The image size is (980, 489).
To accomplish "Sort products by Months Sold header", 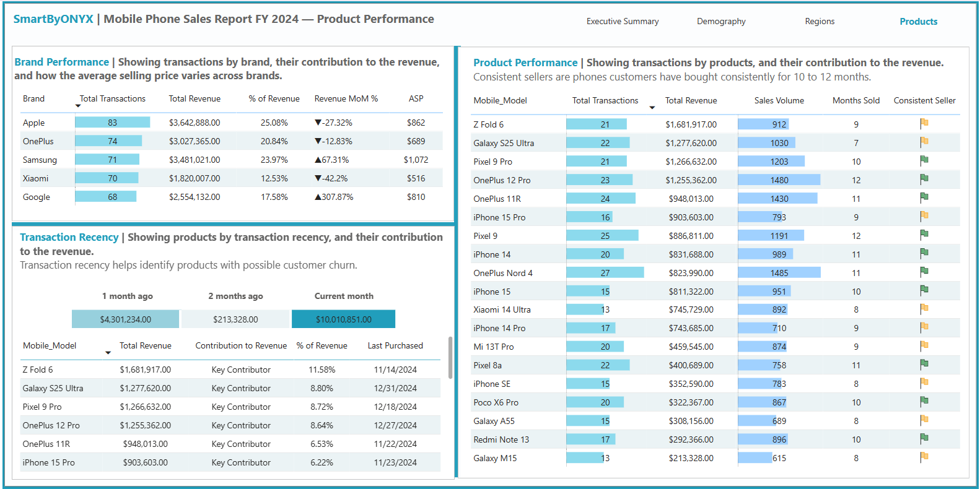I will 856,100.
